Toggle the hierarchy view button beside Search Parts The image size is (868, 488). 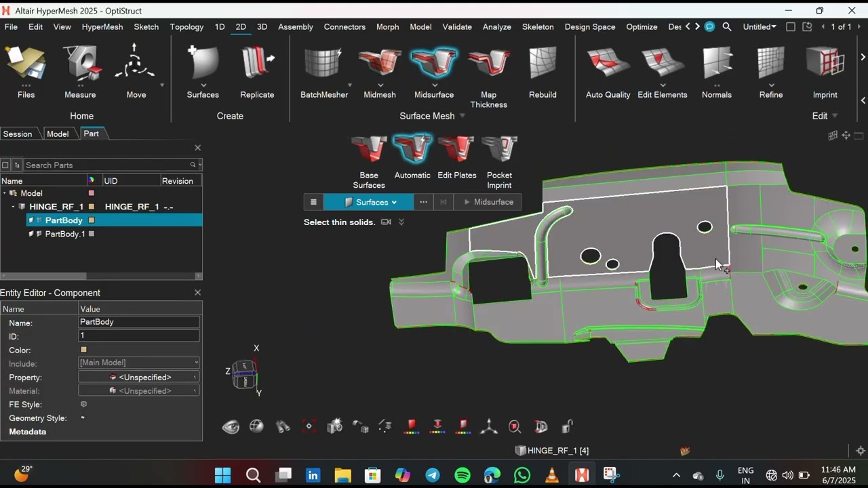click(x=18, y=165)
